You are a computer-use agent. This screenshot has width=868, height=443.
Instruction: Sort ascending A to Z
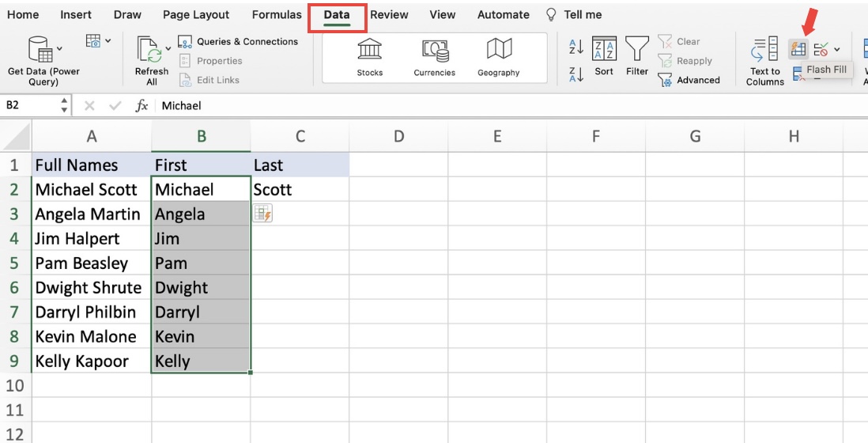coord(576,47)
